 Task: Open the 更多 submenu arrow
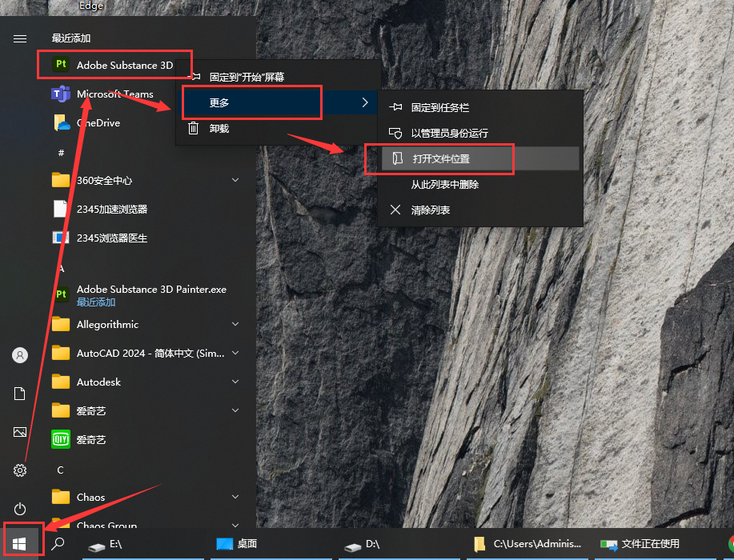(x=365, y=102)
